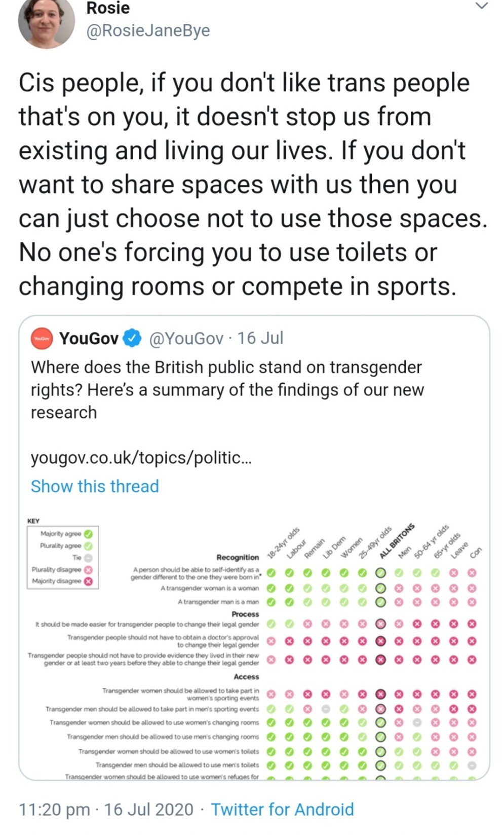Click the Plurality disagree icon in key
This screenshot has width=504, height=835.
[88, 569]
